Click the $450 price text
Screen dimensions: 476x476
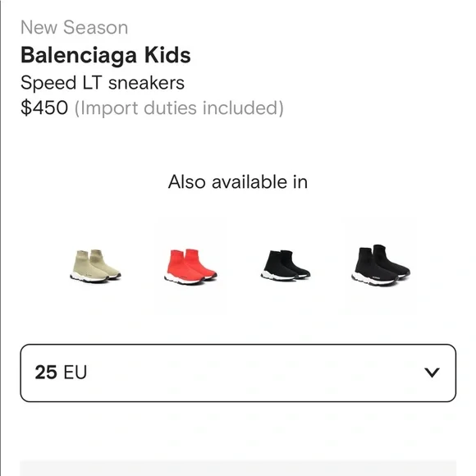pos(44,108)
